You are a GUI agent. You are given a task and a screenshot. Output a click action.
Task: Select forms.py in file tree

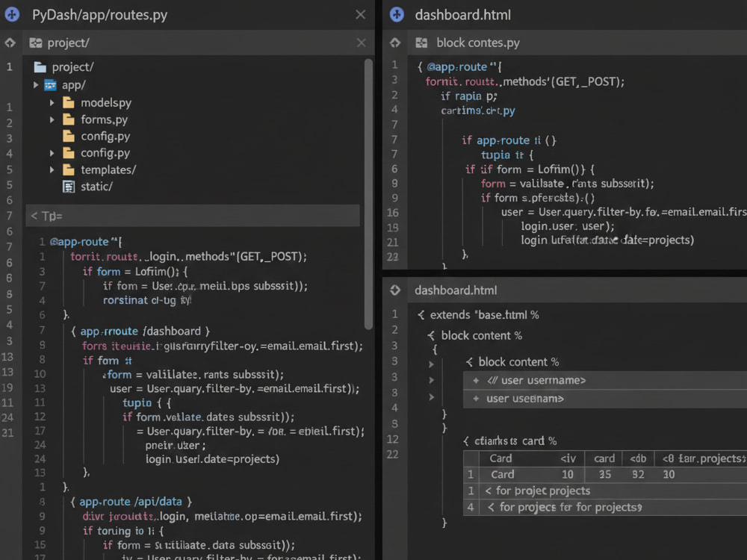pos(104,119)
